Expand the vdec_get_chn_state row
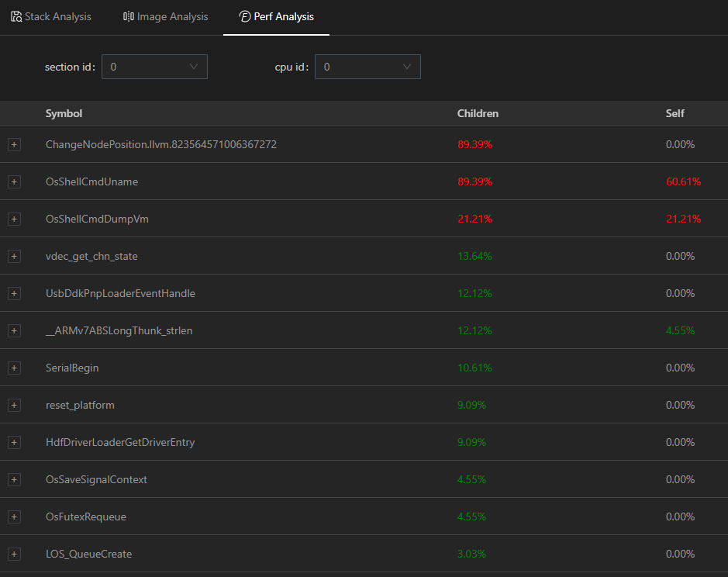This screenshot has height=577, width=728. 15,256
